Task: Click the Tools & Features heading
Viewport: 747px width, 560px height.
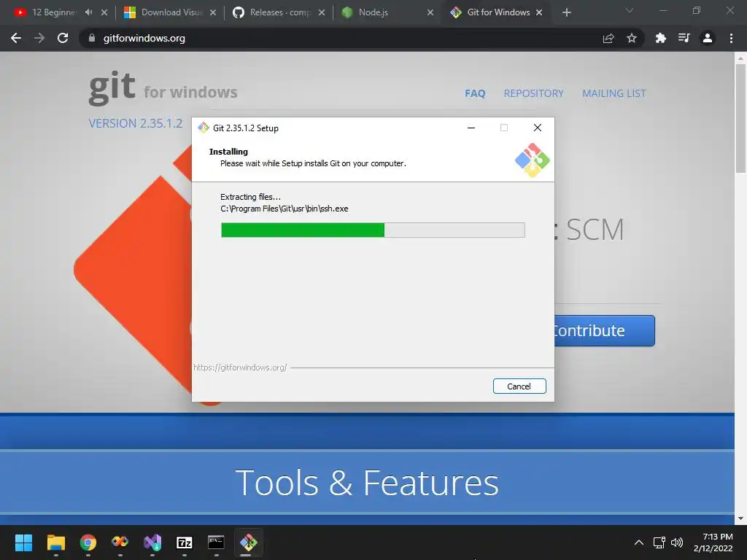Action: 367,483
